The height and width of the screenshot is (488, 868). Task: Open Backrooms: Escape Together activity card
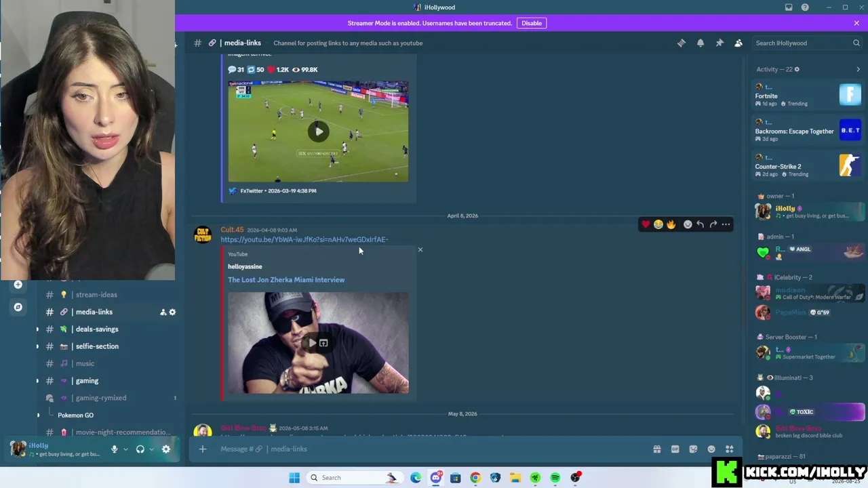pyautogui.click(x=808, y=131)
